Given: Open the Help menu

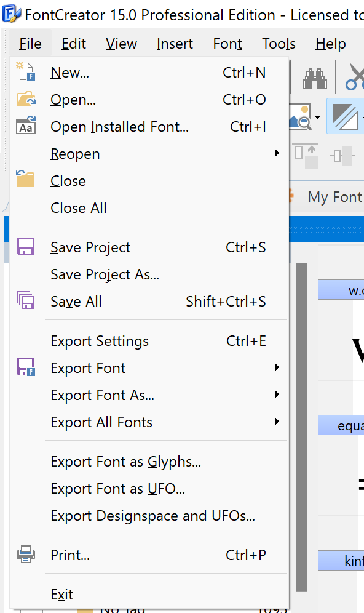Looking at the screenshot, I should (x=330, y=44).
